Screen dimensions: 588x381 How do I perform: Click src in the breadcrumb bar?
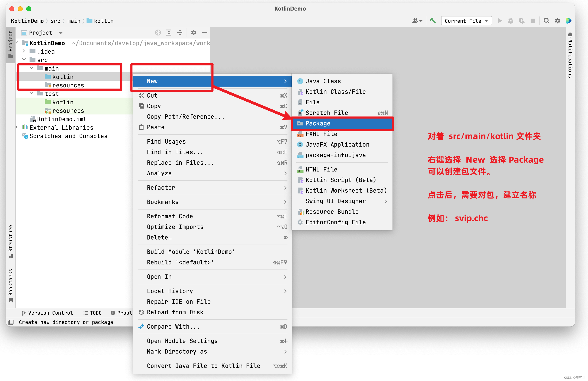55,21
